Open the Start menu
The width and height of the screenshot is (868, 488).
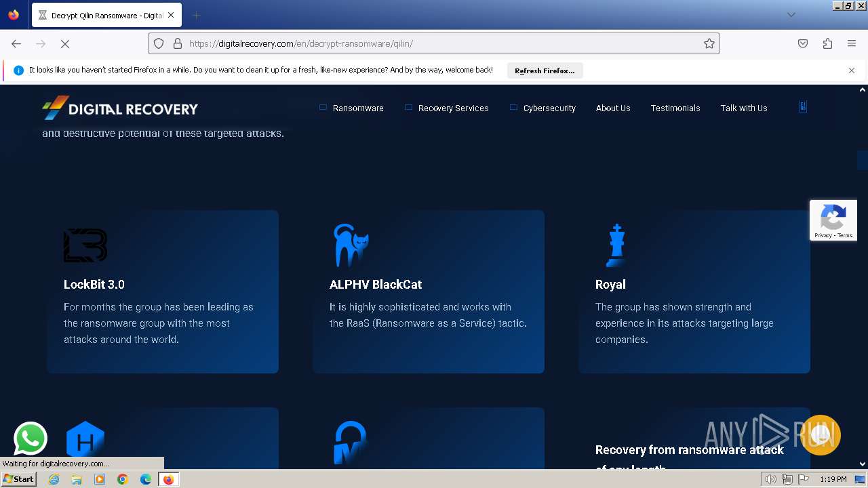pyautogui.click(x=19, y=479)
